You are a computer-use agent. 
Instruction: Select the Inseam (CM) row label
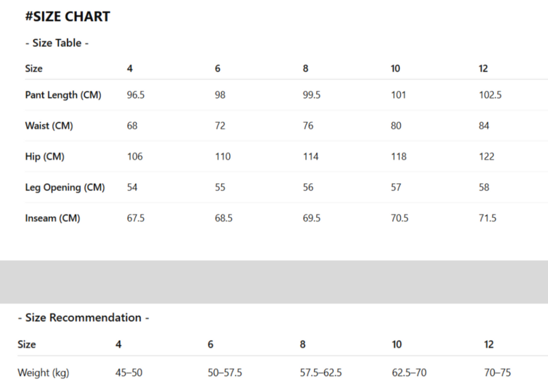click(x=53, y=218)
